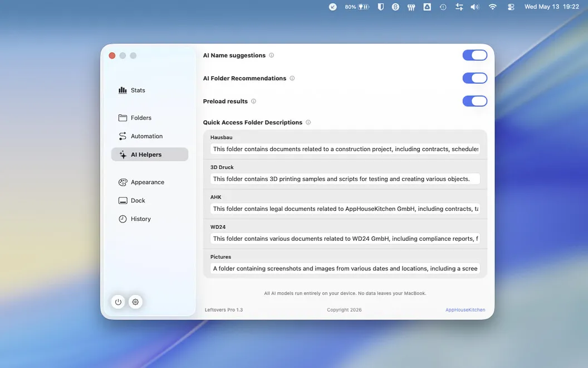Click the Leftovers Pro 1.3 version text
This screenshot has height=368, width=588.
pos(224,310)
